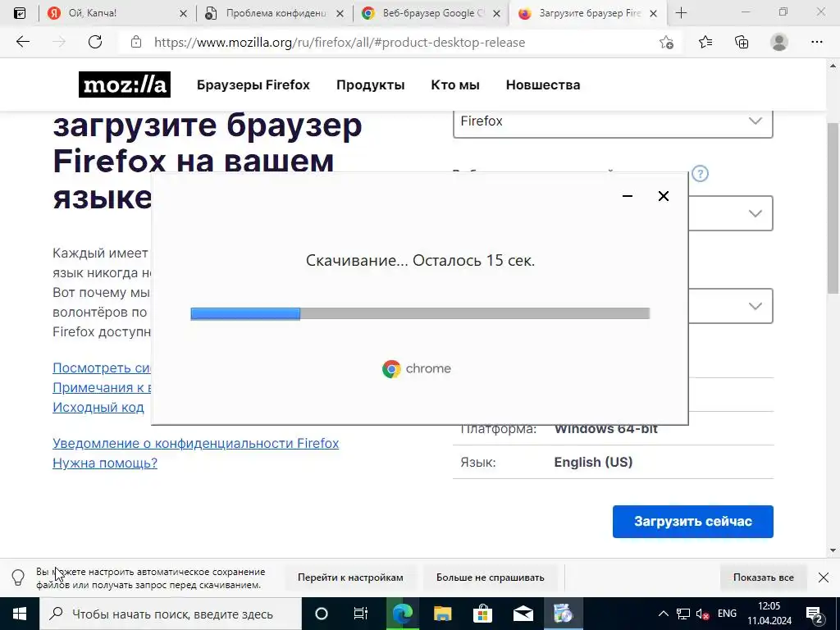Viewport: 840px width, 630px height.
Task: Open the Collections icon in the toolbar
Action: click(742, 42)
